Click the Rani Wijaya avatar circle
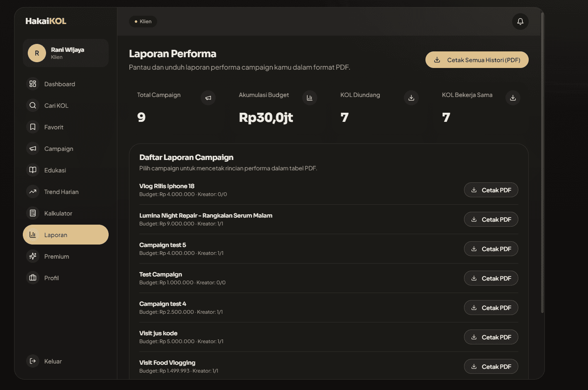The height and width of the screenshot is (390, 588). pos(37,53)
